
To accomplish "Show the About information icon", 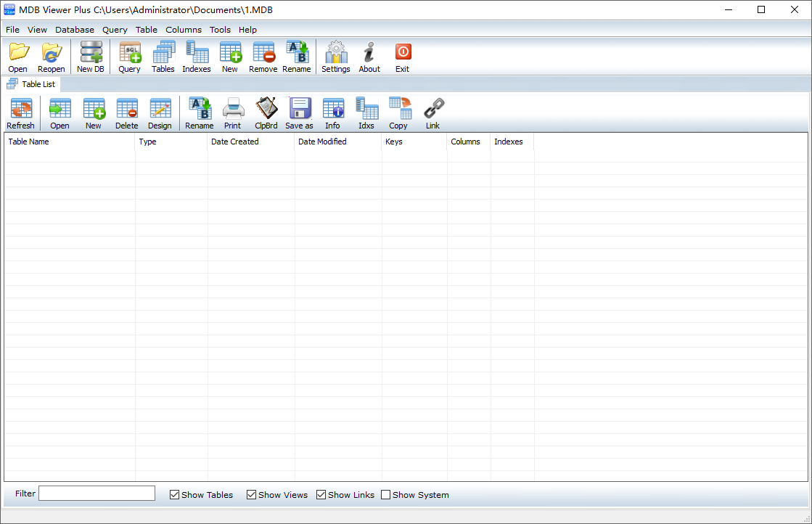I will pyautogui.click(x=369, y=57).
